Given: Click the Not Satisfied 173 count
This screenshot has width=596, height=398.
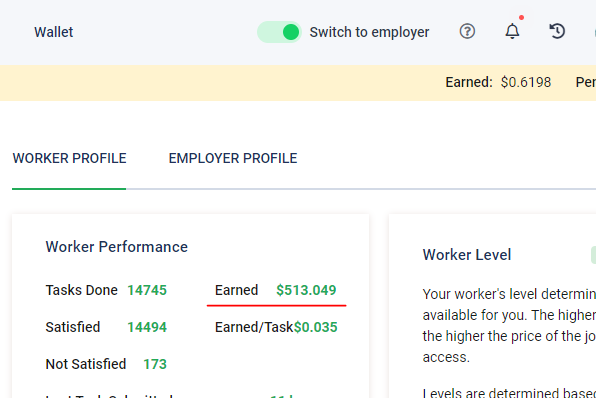Looking at the screenshot, I should 155,364.
